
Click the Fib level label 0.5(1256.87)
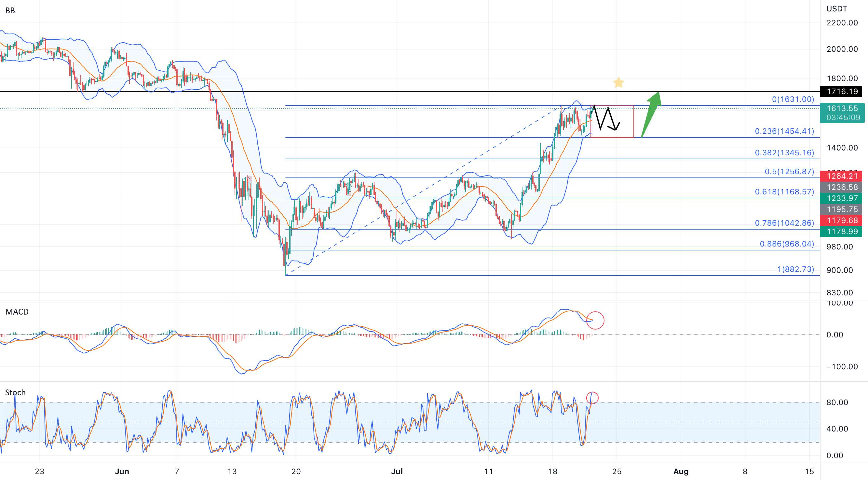coord(789,172)
